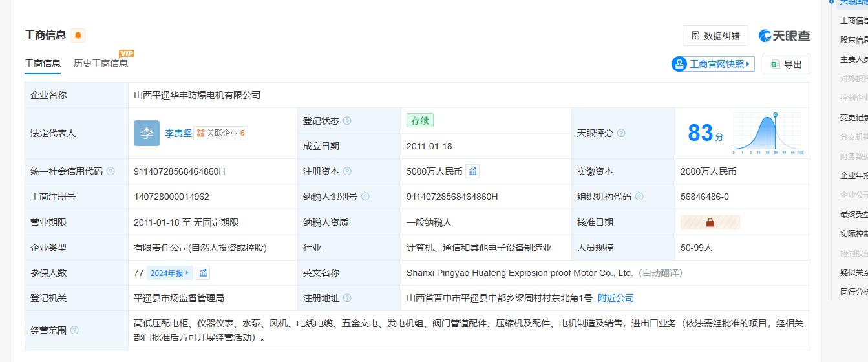Click the 数据纠错 button
Image resolution: width=868 pixels, height=362 pixels.
715,36
